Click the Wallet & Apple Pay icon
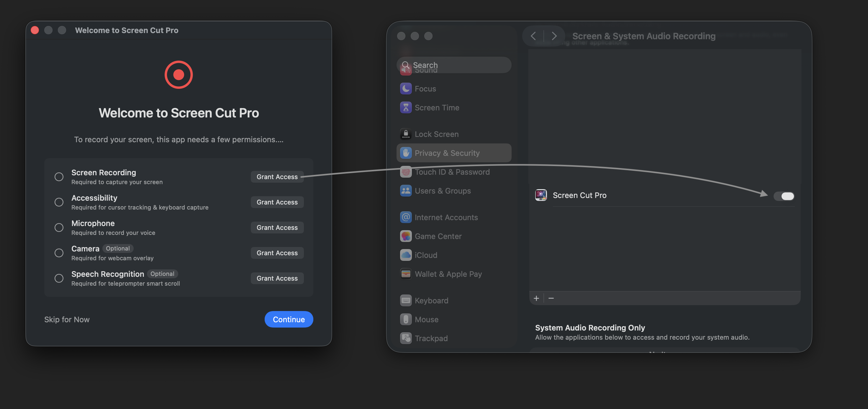868x409 pixels. click(x=406, y=274)
